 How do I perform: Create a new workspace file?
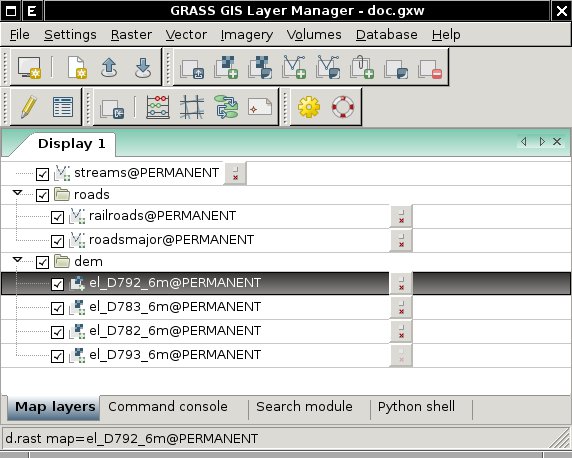77,68
